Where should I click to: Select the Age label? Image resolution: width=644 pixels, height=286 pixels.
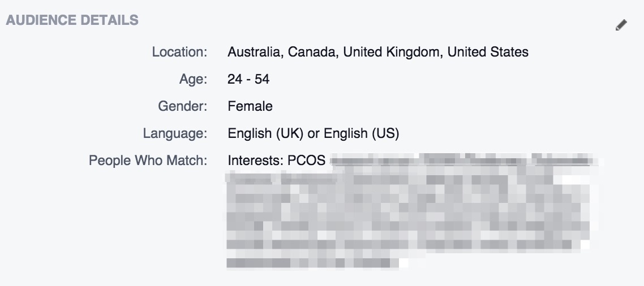coord(193,79)
